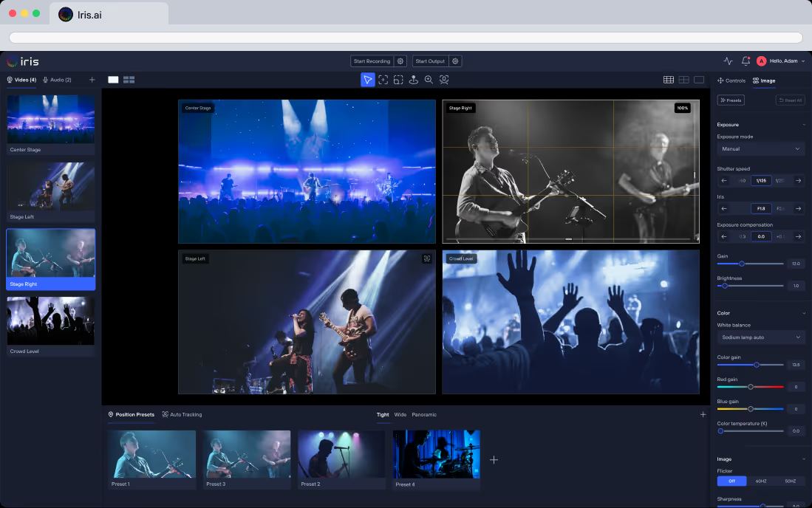This screenshot has width=812, height=508.
Task: Add a new source with plus icon
Action: (x=92, y=80)
